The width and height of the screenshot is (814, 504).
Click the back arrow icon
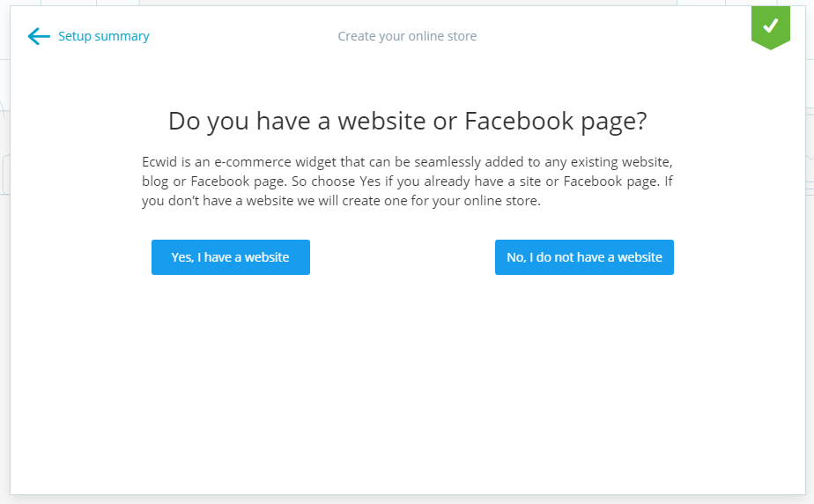[x=39, y=36]
